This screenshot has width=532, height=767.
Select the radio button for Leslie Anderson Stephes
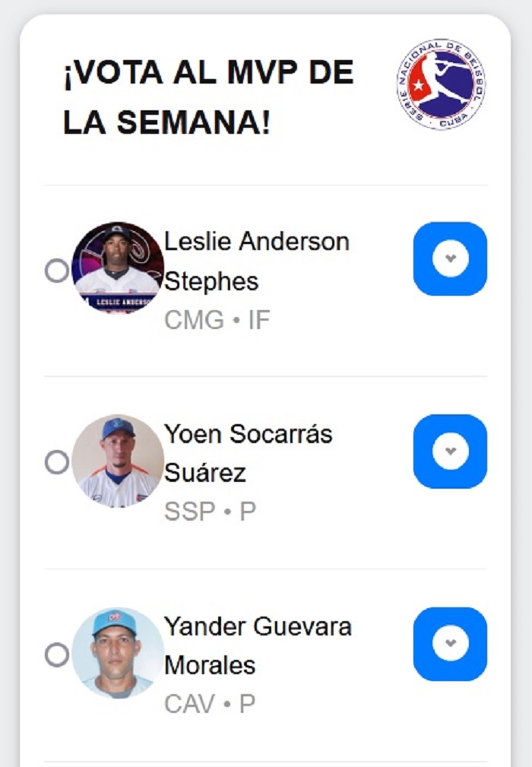pos(57,270)
